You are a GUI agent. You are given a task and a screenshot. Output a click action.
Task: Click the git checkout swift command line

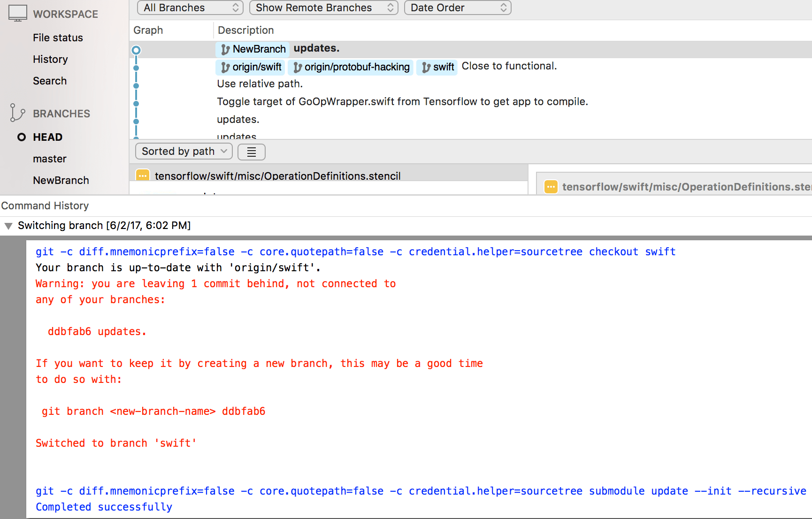tap(355, 252)
